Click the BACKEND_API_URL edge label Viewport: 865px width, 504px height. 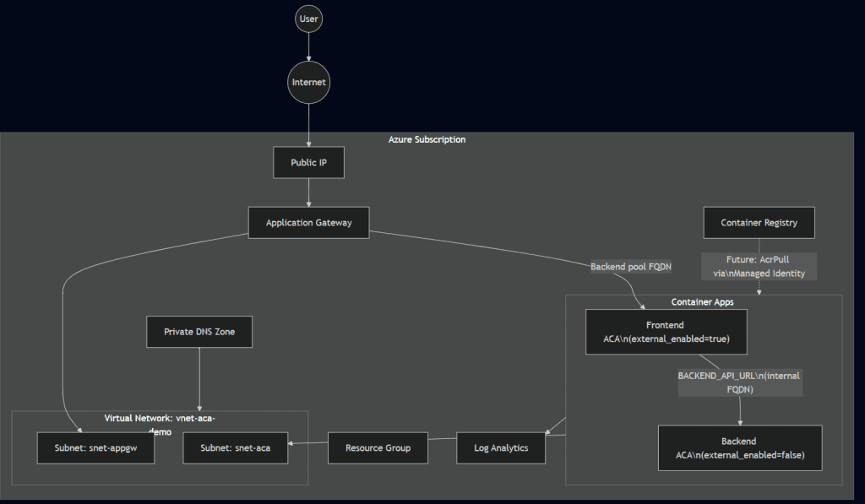pos(739,382)
